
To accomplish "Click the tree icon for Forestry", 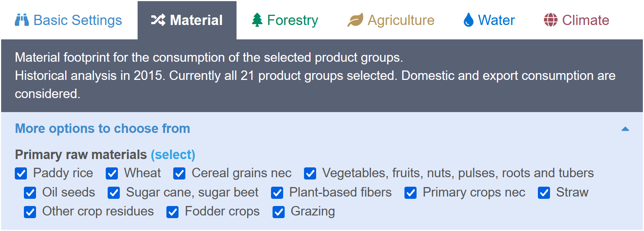I will coord(257,20).
